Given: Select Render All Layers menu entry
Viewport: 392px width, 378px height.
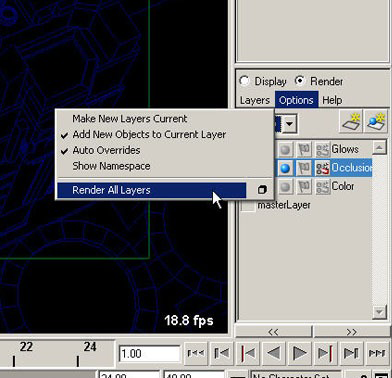Looking at the screenshot, I should (152, 190).
